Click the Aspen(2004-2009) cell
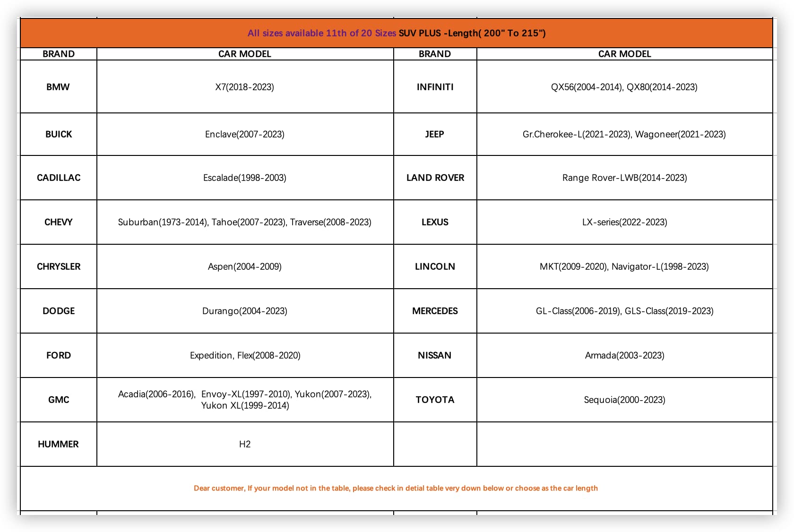The image size is (794, 532). pyautogui.click(x=245, y=266)
